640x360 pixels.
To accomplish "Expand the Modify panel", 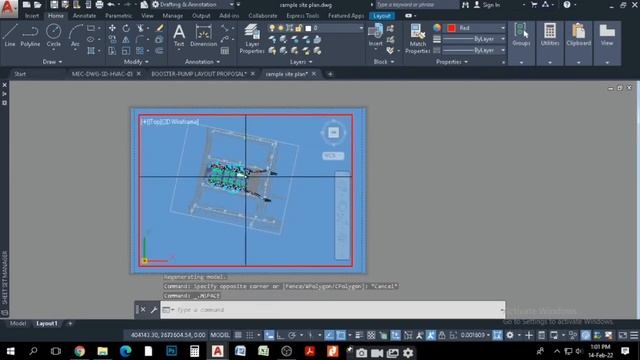I will [136, 62].
